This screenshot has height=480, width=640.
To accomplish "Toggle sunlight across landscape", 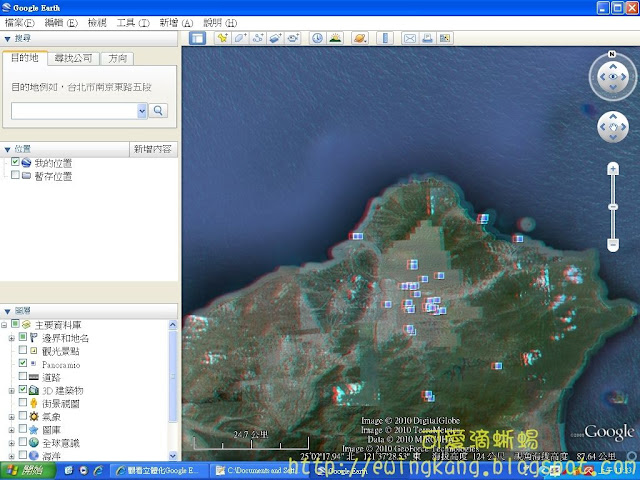I will tap(335, 38).
